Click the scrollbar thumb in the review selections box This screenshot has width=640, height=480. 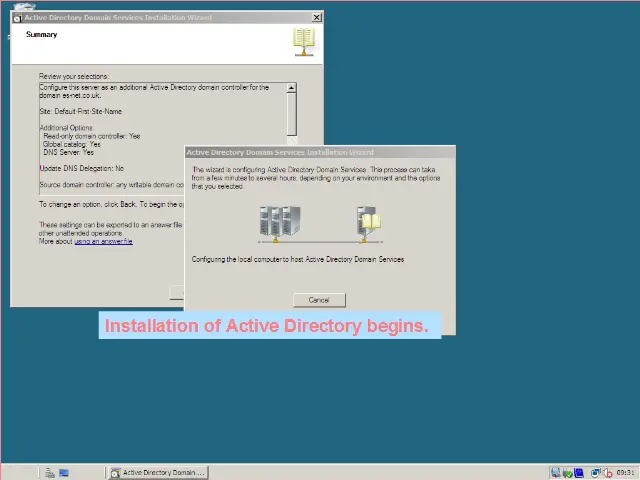click(291, 114)
